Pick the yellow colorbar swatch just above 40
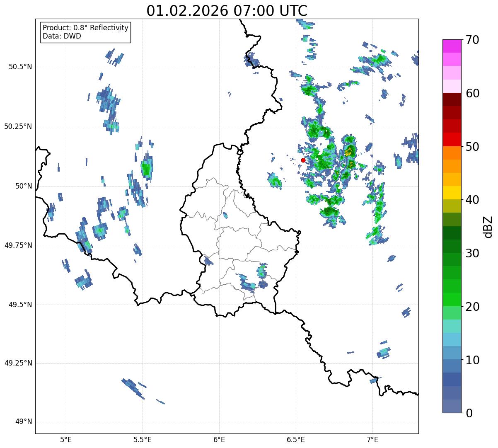This screenshot has height=448, width=498. point(452,193)
